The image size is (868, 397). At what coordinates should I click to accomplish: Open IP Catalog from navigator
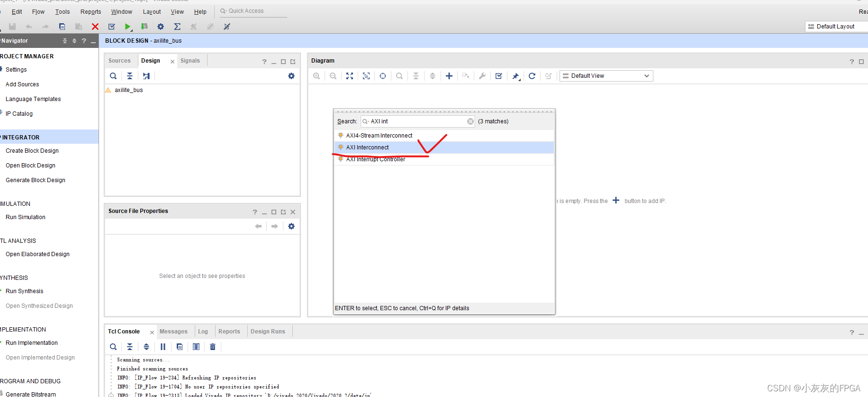tap(19, 114)
